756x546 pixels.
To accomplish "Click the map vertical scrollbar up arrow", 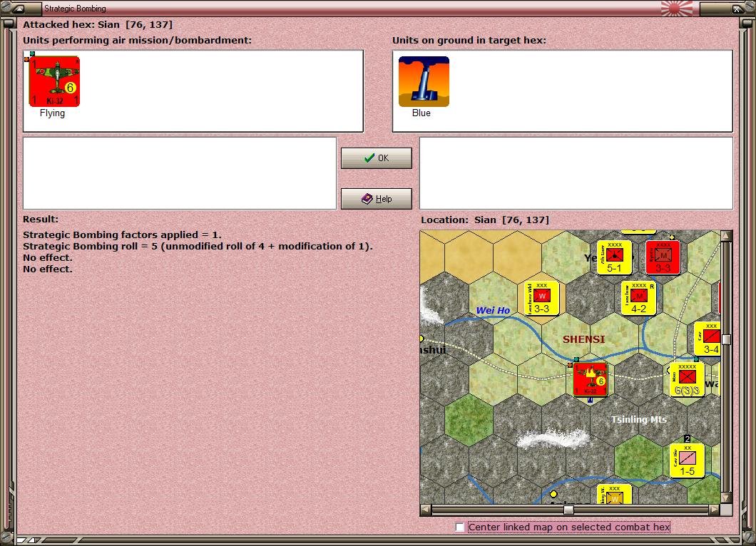I will [726, 236].
